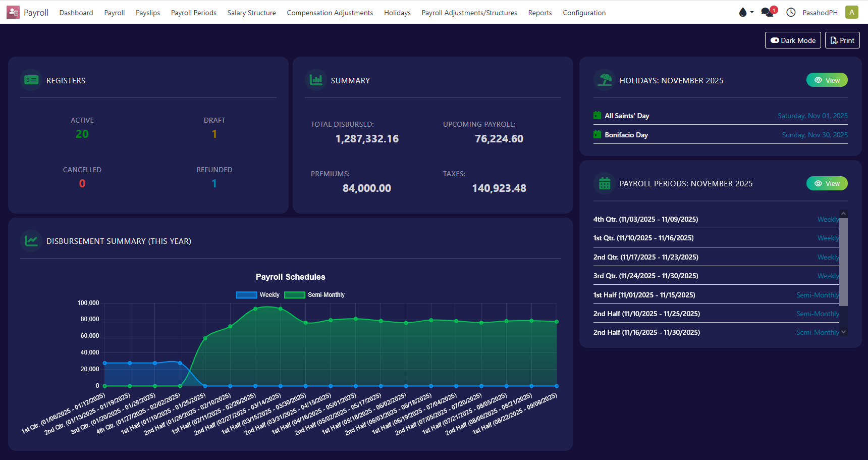Toggle Dark Mode switch
The height and width of the screenshot is (460, 868).
click(x=793, y=40)
